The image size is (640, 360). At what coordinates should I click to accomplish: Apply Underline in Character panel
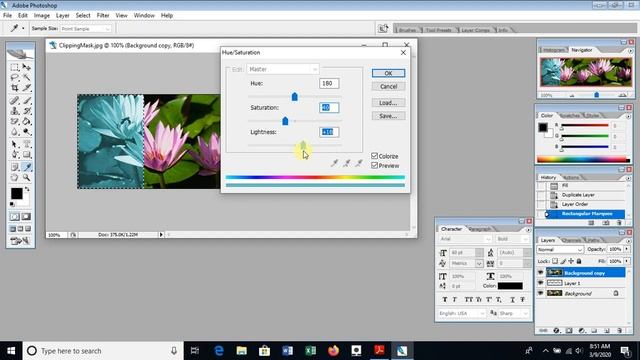(x=512, y=300)
